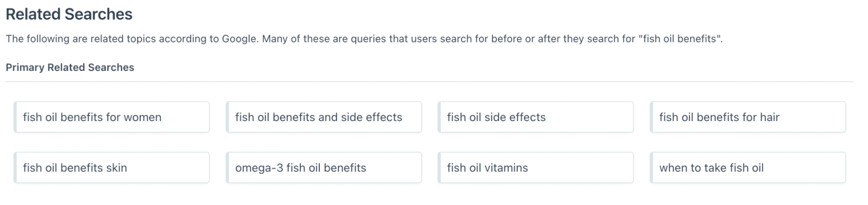Click left accent bar of "fish oil side effects" chip
Image resolution: width=868 pixels, height=205 pixels.
[439, 117]
